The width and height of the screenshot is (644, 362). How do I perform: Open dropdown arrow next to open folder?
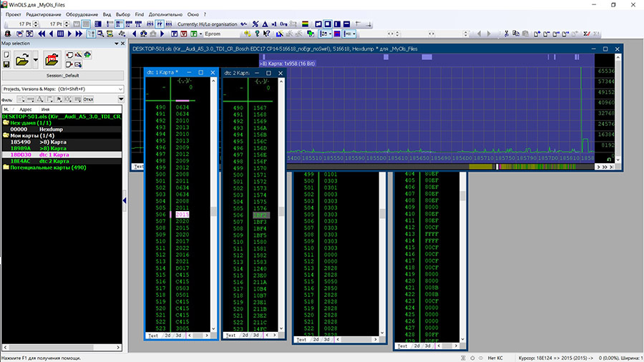[36, 60]
